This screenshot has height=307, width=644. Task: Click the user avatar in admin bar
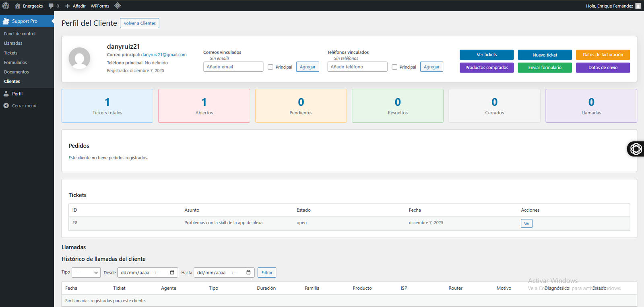click(x=638, y=6)
